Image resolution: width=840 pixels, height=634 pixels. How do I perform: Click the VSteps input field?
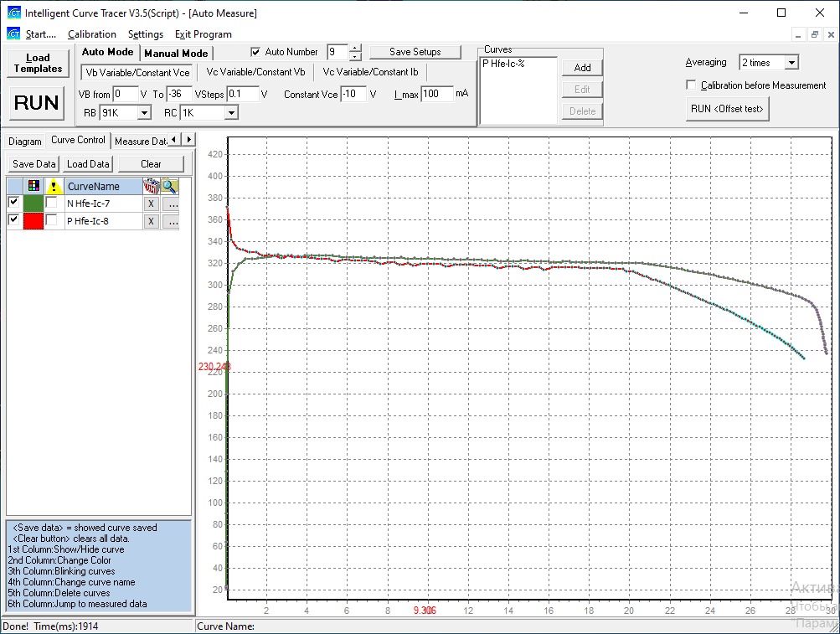243,94
